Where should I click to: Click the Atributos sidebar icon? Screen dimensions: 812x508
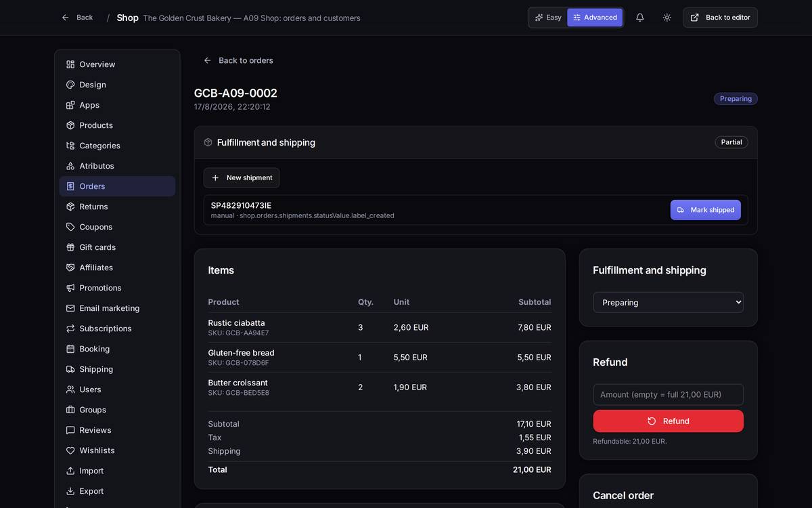(70, 166)
